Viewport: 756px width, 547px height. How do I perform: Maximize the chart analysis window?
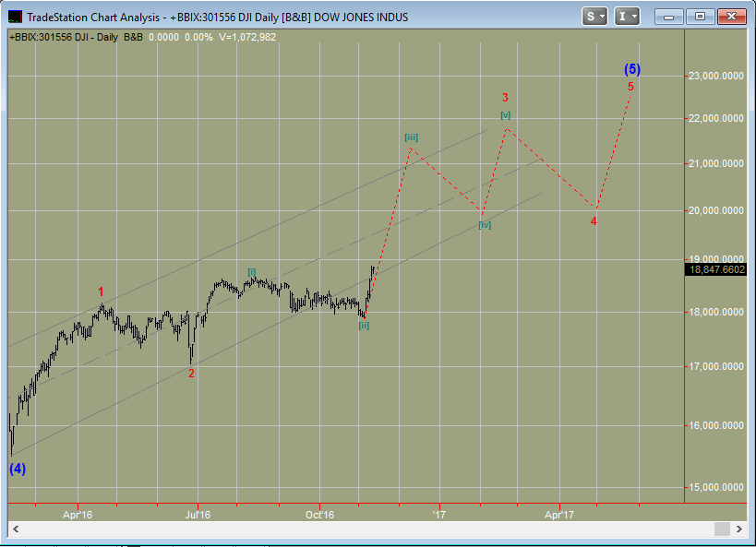[700, 17]
